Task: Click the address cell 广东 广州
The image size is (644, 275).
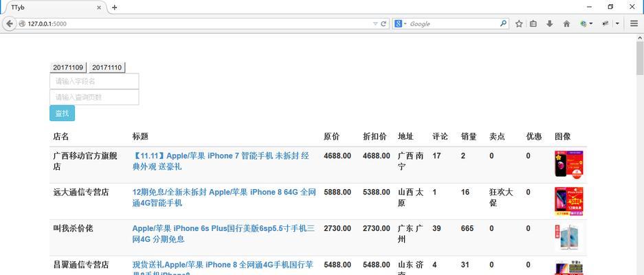Action: tap(410, 234)
